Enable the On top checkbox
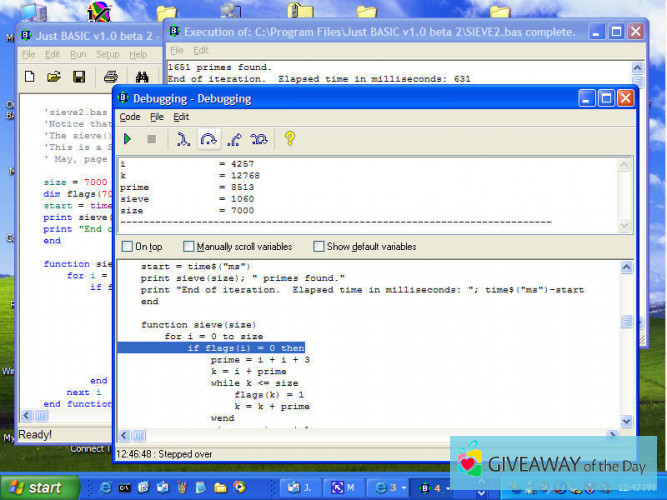667x500 pixels. pos(127,246)
